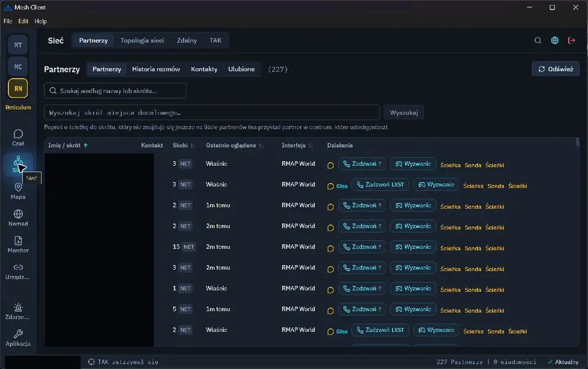Open the TAK tab
588x369 pixels.
coord(215,40)
